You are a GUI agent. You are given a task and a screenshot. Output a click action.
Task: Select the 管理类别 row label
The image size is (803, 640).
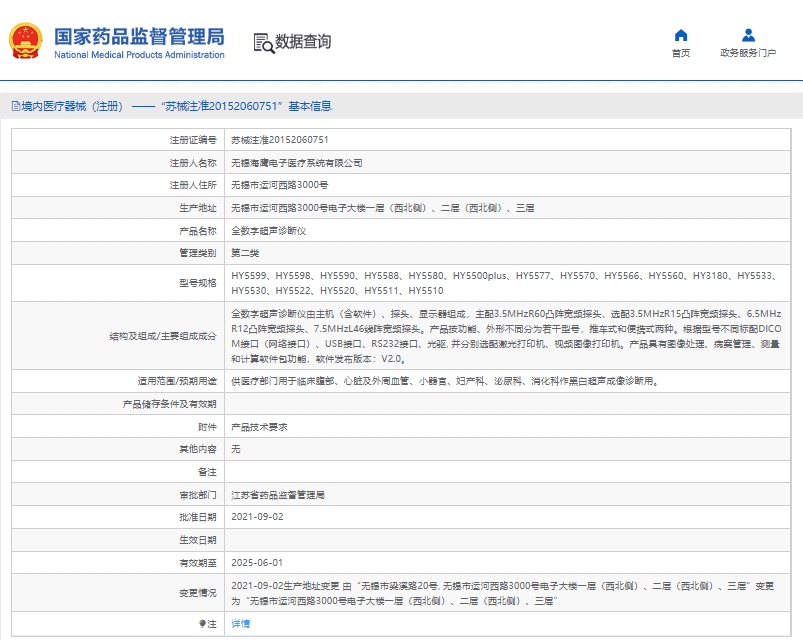(198, 253)
